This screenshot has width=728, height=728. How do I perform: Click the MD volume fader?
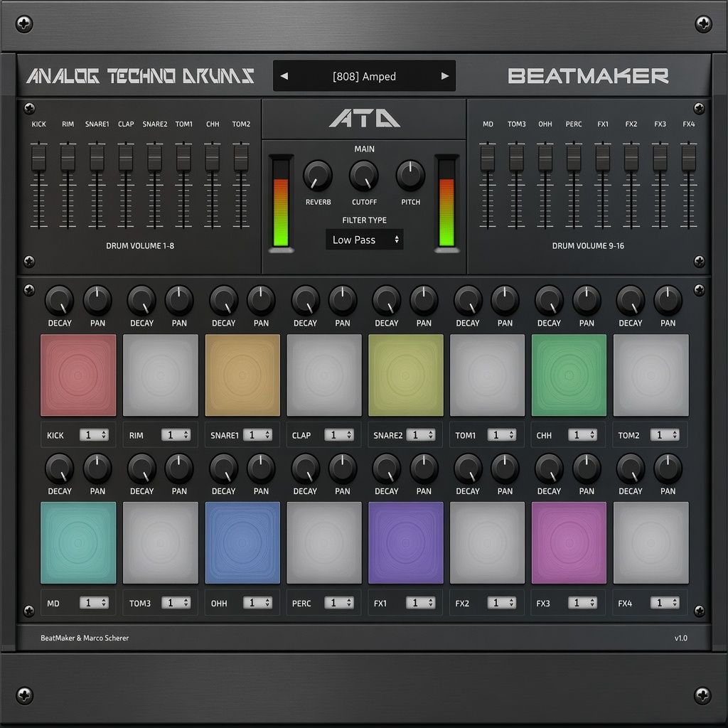click(x=488, y=158)
